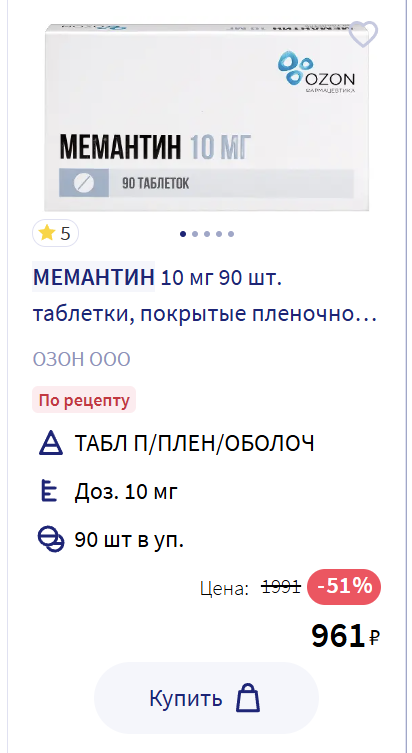The image size is (412, 753).
Task: Open the Мемантин package photo
Action: point(209,118)
